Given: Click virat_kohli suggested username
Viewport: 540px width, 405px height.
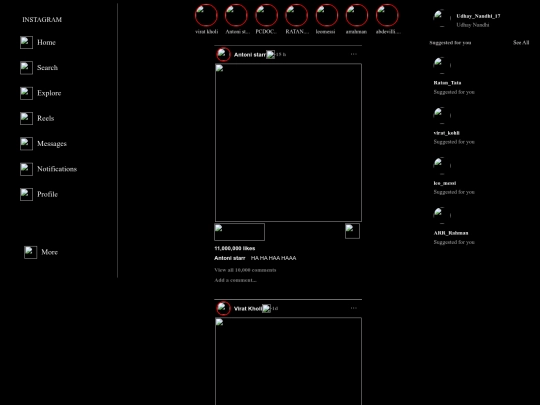Looking at the screenshot, I should [x=447, y=133].
